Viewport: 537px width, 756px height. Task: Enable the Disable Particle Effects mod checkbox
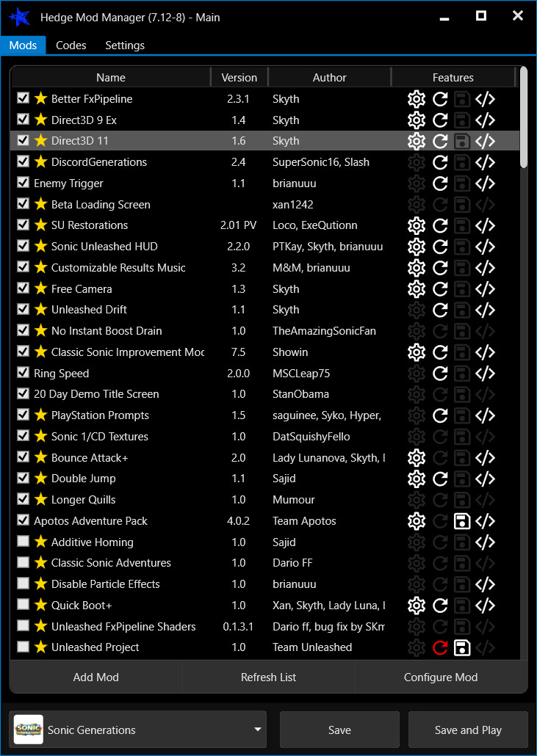(x=23, y=584)
